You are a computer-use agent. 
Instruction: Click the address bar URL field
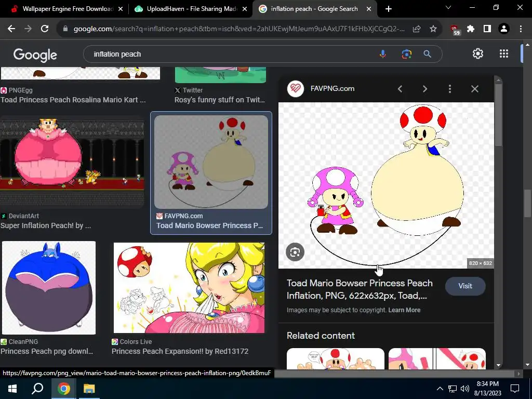pos(239,29)
